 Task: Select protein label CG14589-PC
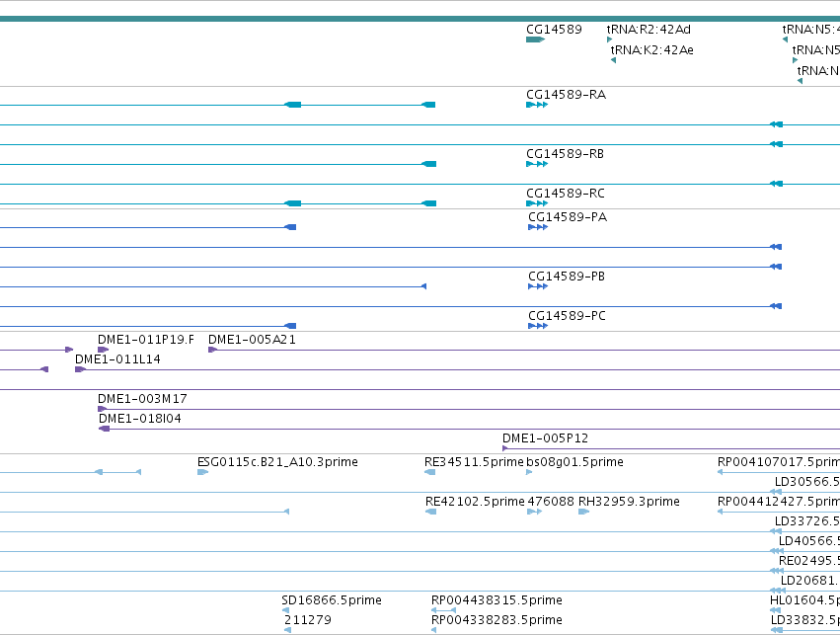(568, 316)
